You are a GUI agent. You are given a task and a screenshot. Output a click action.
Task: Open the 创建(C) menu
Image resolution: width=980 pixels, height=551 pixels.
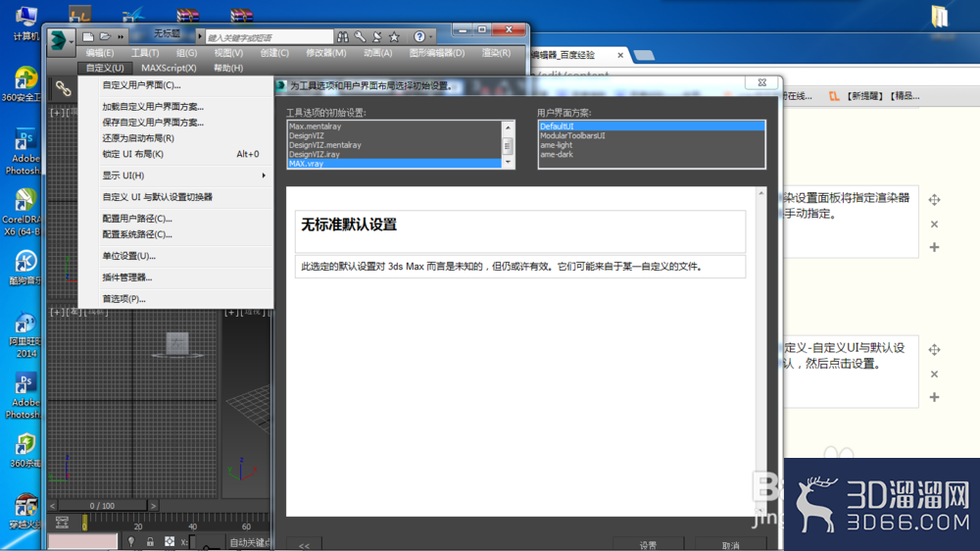[x=274, y=53]
